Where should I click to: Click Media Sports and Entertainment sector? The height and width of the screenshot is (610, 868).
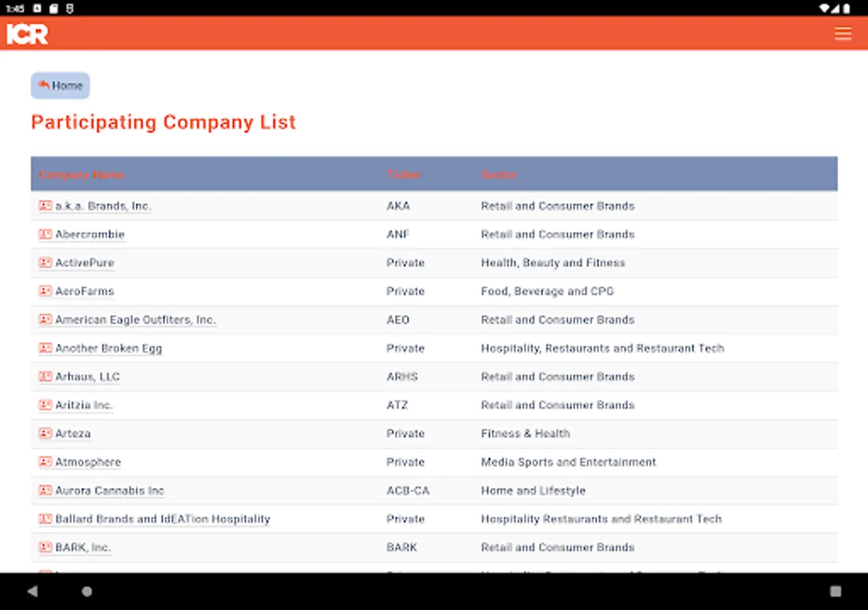pos(569,462)
